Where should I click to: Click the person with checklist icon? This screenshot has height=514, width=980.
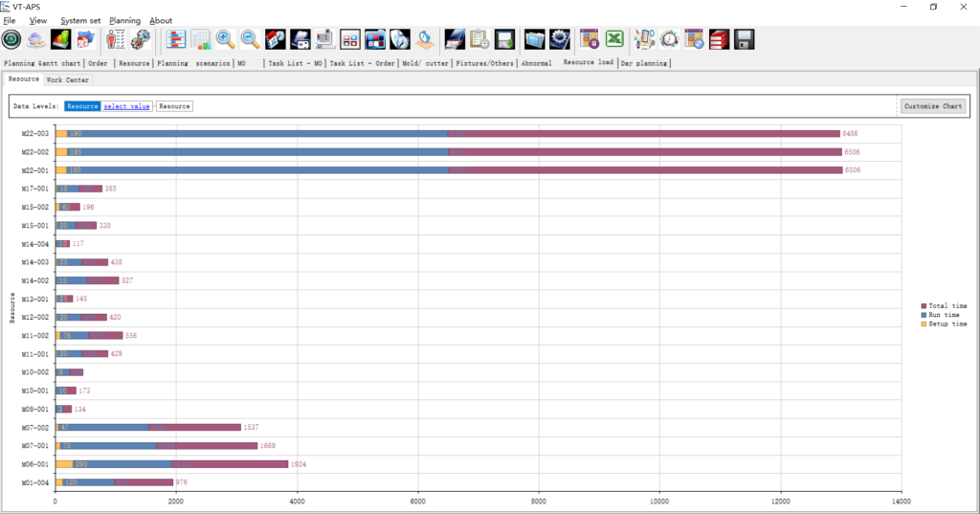(x=116, y=39)
